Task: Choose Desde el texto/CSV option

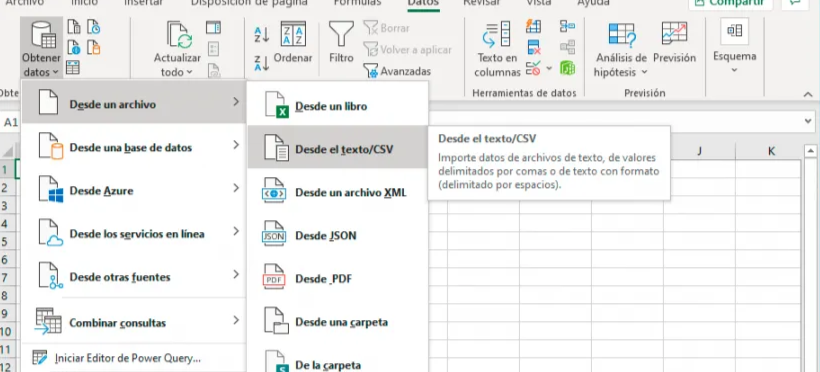Action: pyautogui.click(x=338, y=146)
